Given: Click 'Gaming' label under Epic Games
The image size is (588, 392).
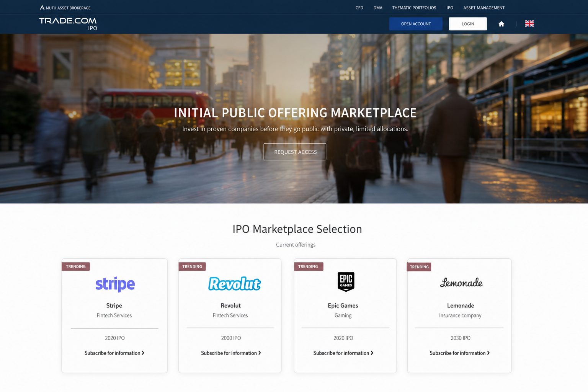Looking at the screenshot, I should click(x=343, y=315).
